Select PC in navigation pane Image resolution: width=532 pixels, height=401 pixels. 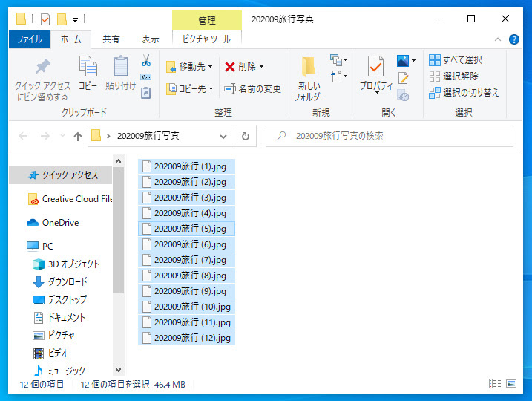(x=40, y=247)
